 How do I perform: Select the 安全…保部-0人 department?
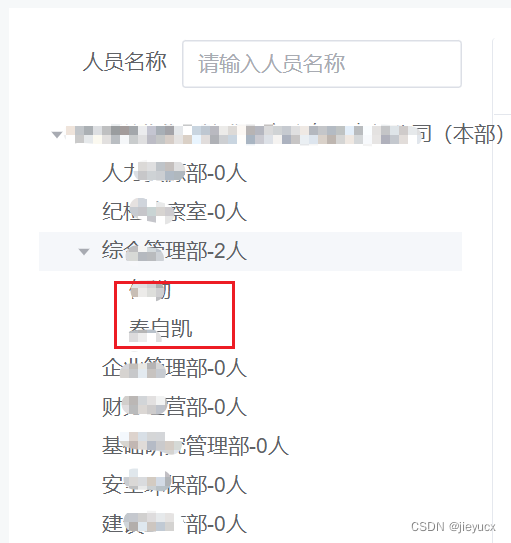click(174, 485)
